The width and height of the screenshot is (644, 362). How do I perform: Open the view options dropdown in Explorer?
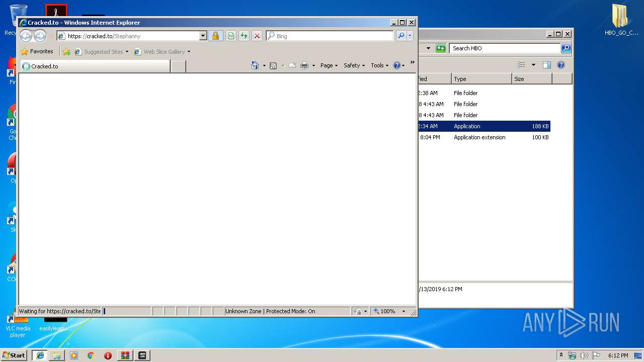[533, 65]
